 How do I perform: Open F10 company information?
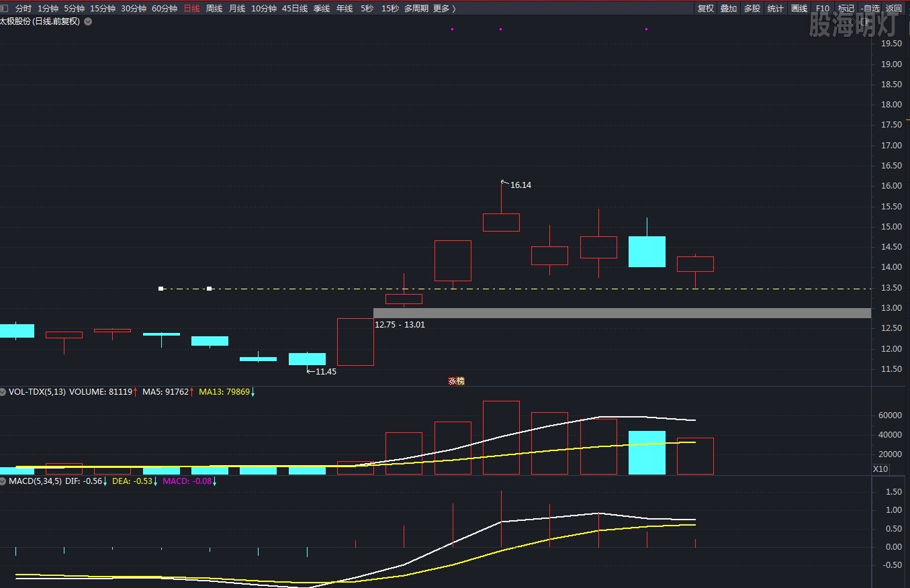click(823, 9)
